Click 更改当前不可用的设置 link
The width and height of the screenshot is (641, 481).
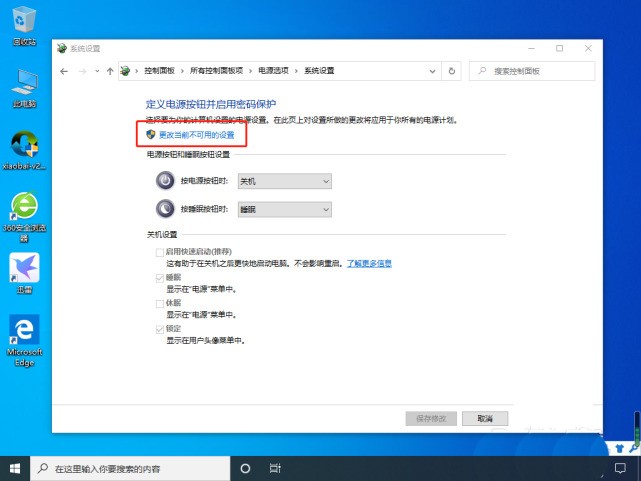click(x=196, y=135)
